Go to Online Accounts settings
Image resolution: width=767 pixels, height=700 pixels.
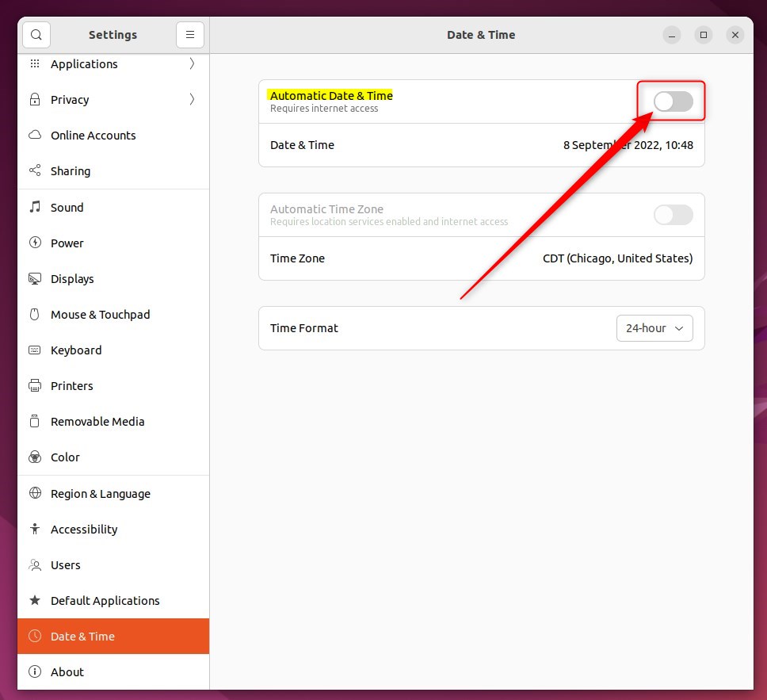[x=113, y=135]
